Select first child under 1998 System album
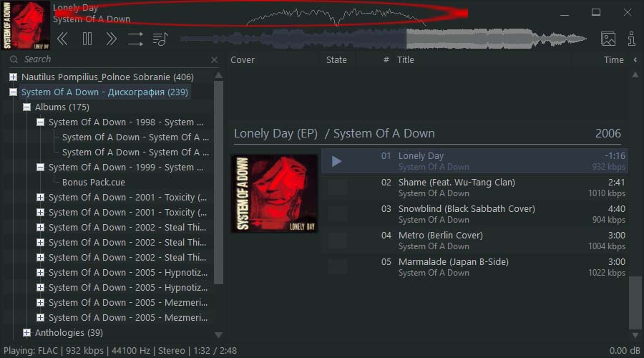Viewport: 644px width, 358px height. [135, 137]
